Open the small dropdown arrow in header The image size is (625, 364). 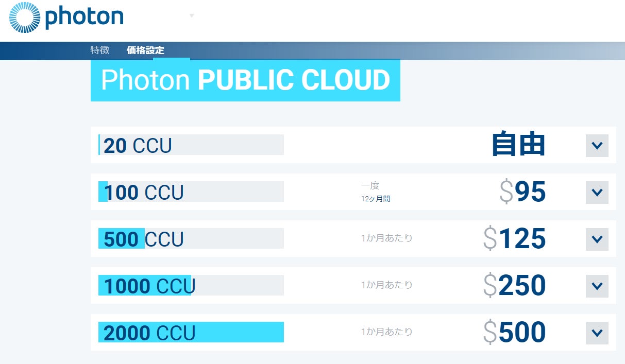coord(192,16)
